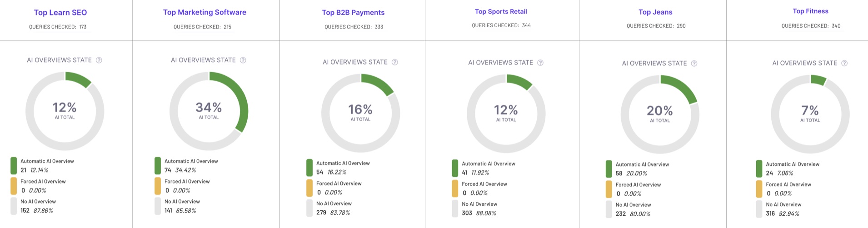Open help tooltip for Top B2B Payments state
Image resolution: width=868 pixels, height=228 pixels.
click(x=395, y=62)
